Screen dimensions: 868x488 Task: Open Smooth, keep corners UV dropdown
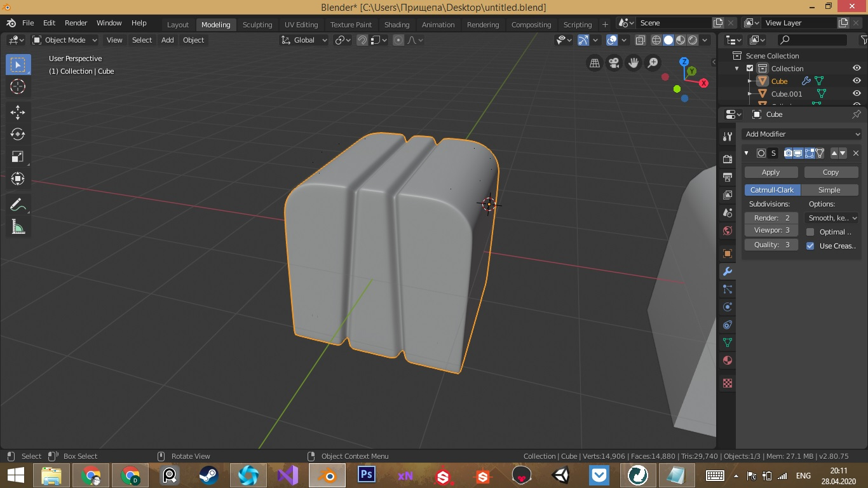[832, 218]
